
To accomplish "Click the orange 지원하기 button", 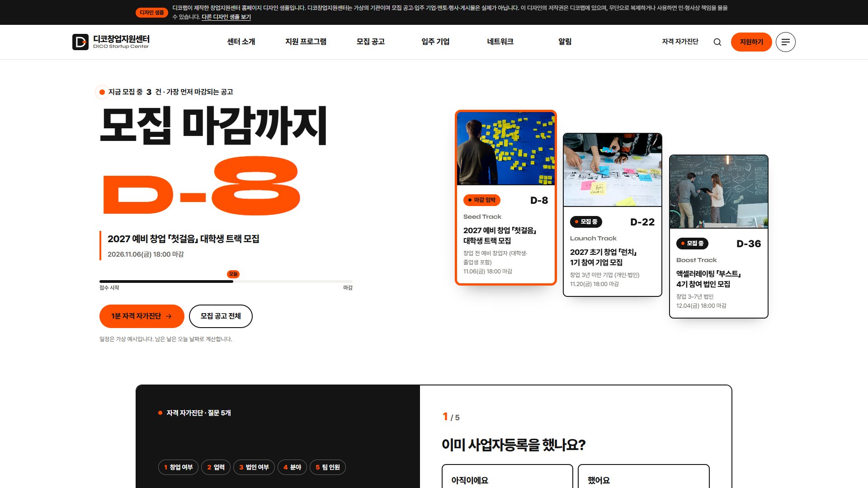I will (751, 42).
